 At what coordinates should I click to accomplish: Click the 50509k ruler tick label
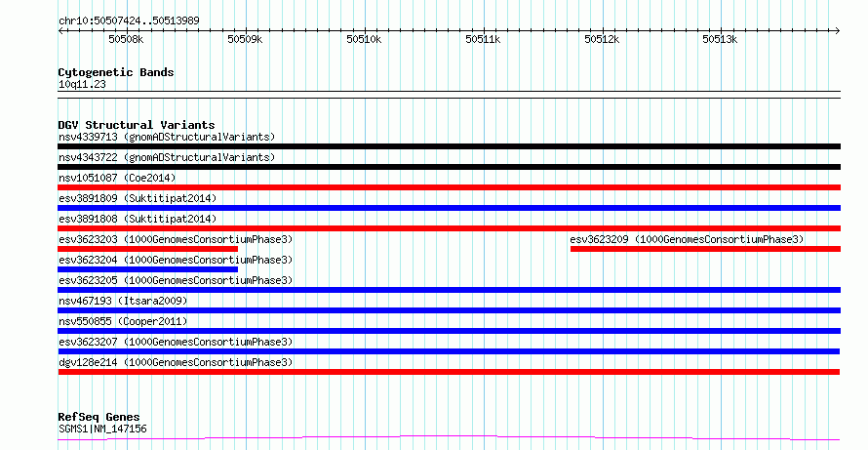pyautogui.click(x=245, y=39)
